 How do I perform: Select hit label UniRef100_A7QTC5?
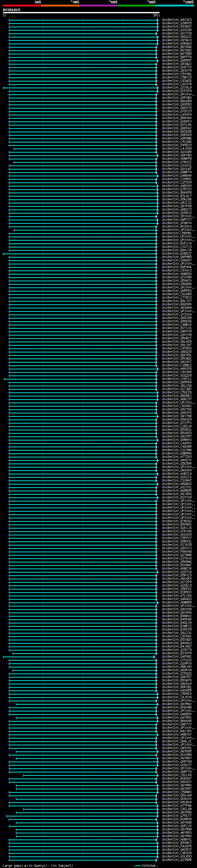click(x=177, y=111)
